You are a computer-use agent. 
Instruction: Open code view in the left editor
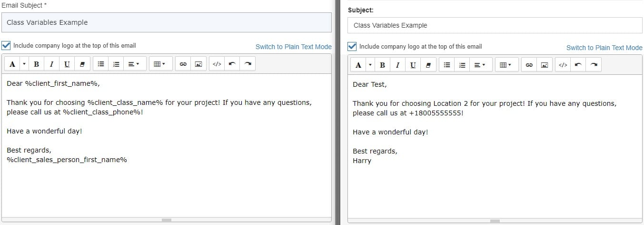point(217,64)
